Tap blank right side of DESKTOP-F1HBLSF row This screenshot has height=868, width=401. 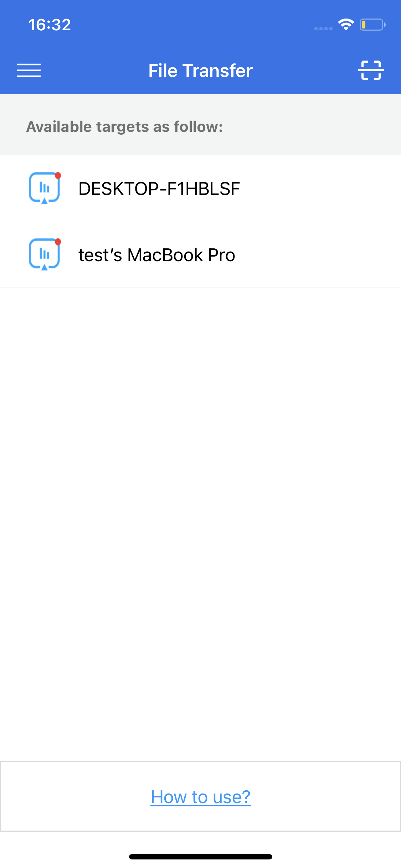pyautogui.click(x=321, y=188)
